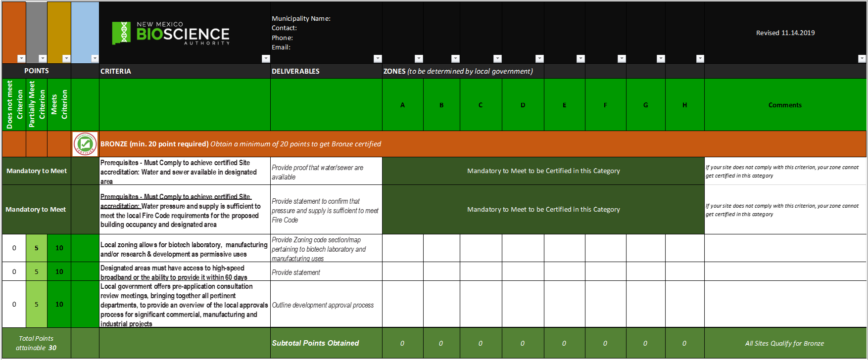This screenshot has height=360, width=868.
Task: Select the zone A subtotal value 0
Action: [x=403, y=343]
